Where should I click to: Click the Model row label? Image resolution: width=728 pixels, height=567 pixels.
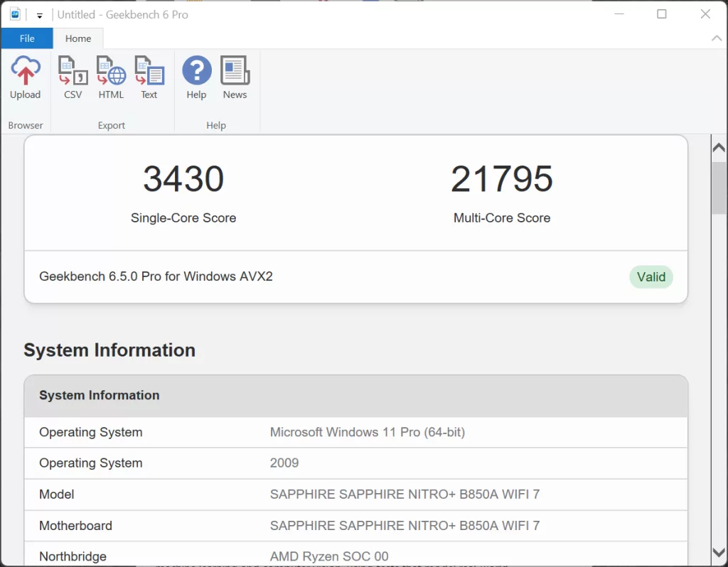point(57,495)
